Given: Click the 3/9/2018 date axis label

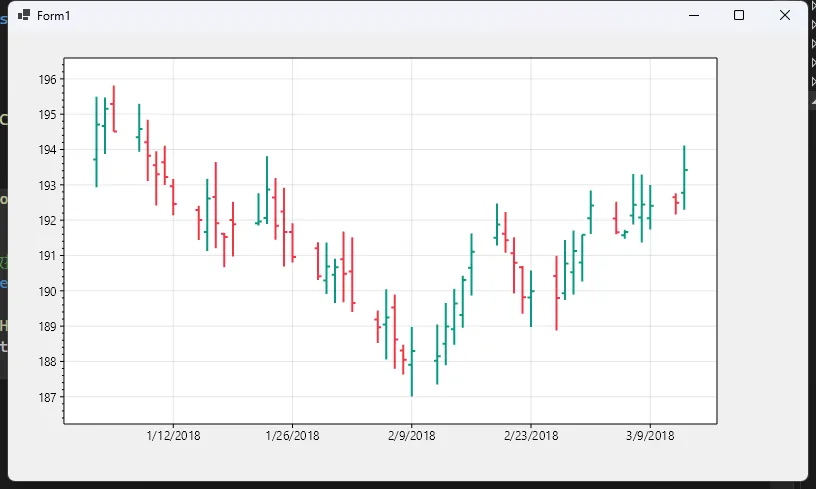Looking at the screenshot, I should click(650, 436).
